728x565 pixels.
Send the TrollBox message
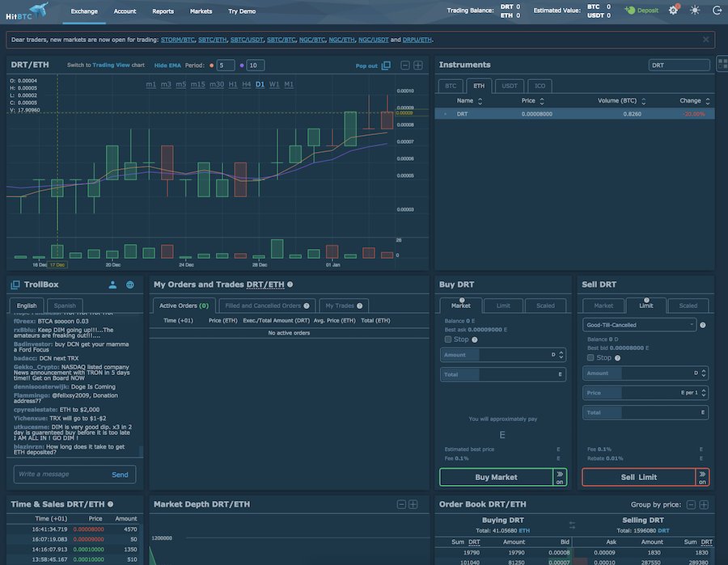tap(120, 474)
